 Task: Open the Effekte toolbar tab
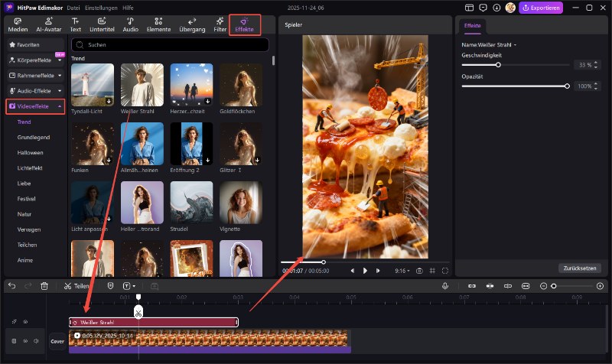point(245,24)
